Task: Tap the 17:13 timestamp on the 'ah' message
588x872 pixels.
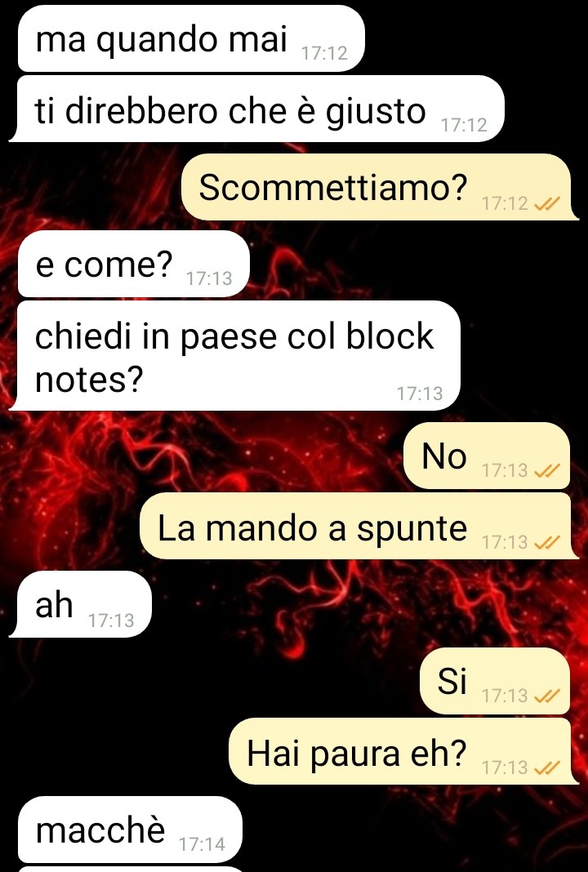Action: coord(111,620)
